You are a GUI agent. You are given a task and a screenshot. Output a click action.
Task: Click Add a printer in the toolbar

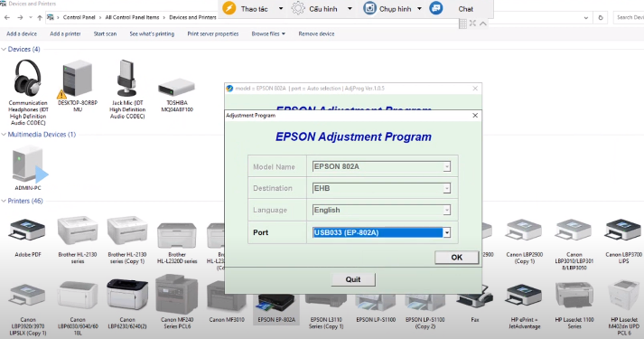[x=65, y=33]
